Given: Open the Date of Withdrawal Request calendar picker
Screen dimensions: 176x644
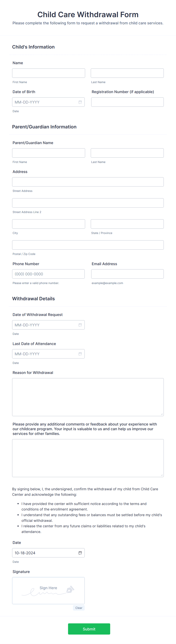Looking at the screenshot, I should pos(80,325).
